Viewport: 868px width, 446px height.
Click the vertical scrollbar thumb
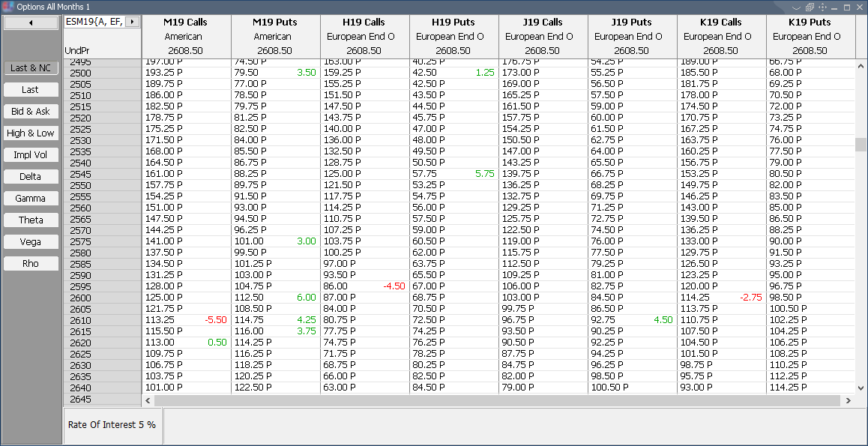[x=861, y=145]
